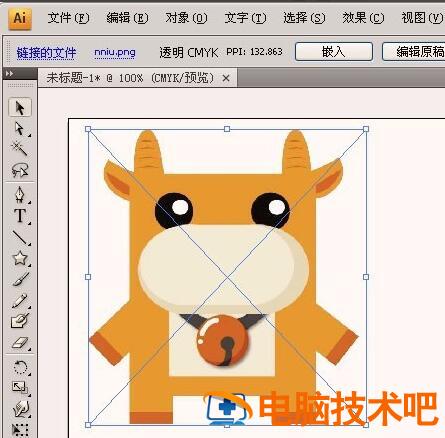Select the Star shape tool

pos(20,258)
